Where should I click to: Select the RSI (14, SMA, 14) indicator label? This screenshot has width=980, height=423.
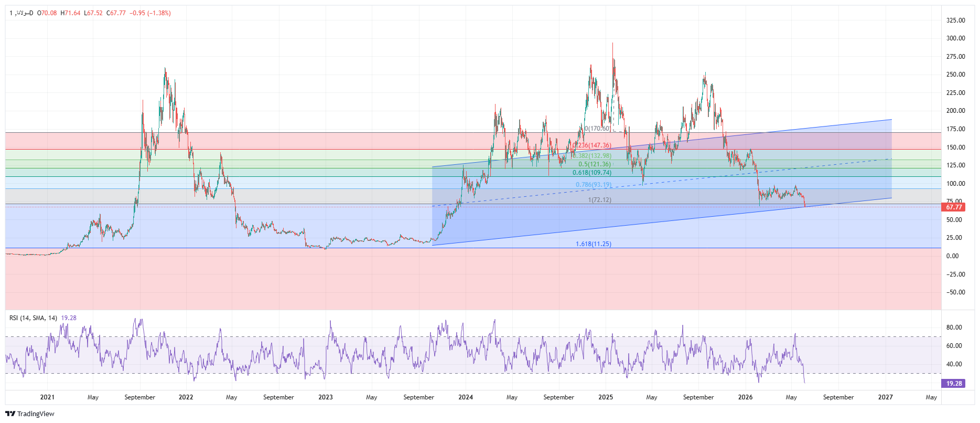coord(34,318)
